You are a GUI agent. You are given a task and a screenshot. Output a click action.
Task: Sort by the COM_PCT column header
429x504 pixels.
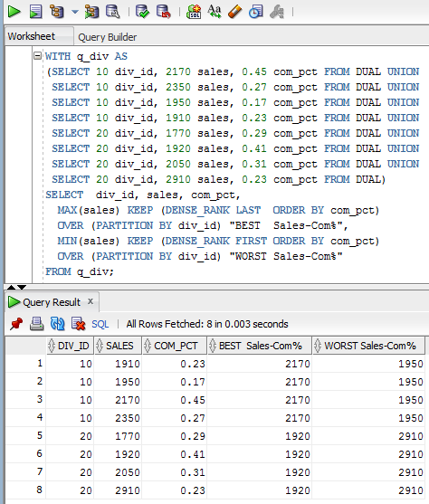(175, 346)
